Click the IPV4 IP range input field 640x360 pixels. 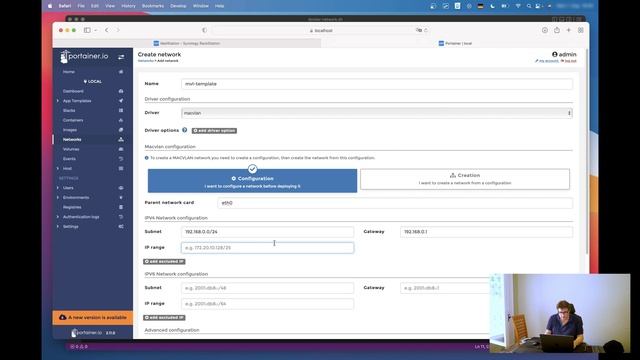point(267,248)
